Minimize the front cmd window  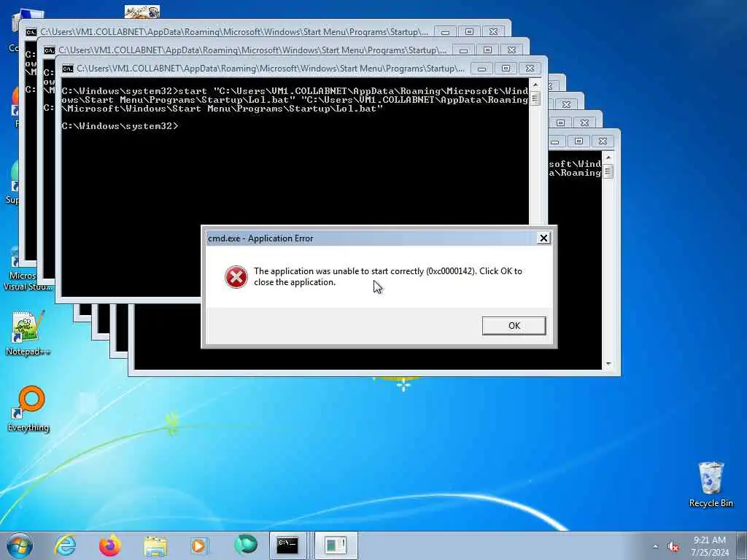click(x=481, y=69)
